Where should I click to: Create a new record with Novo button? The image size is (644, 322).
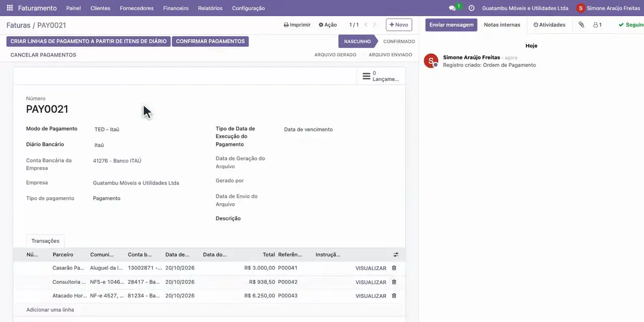pyautogui.click(x=399, y=25)
